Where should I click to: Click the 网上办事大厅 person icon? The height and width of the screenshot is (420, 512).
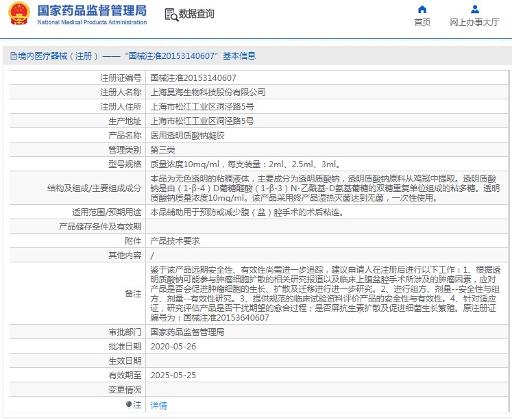coord(474,10)
